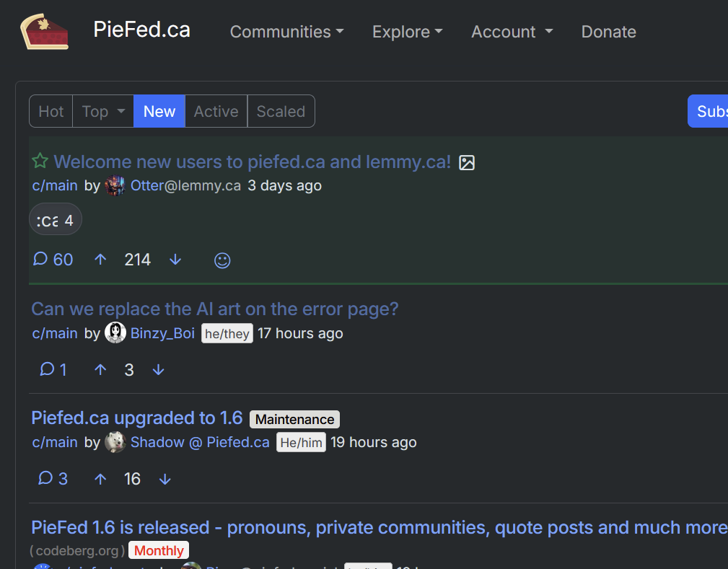This screenshot has height=569, width=728.
Task: Open emoji reaction picker on Welcome post
Action: 222,260
